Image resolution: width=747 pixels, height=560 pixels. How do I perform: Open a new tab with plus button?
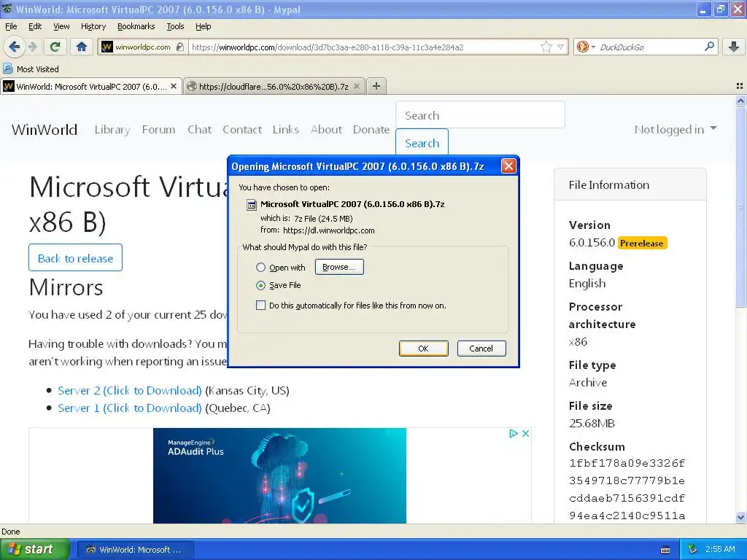coord(376,86)
